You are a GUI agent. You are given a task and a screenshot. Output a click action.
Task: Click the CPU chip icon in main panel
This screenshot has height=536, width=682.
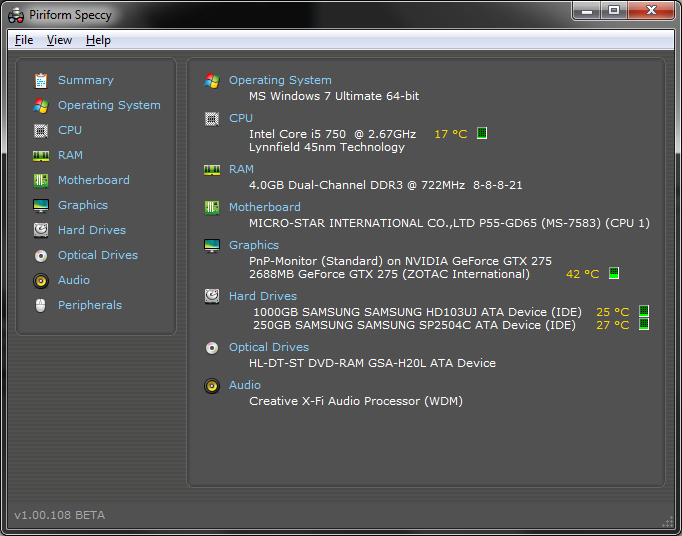[212, 119]
